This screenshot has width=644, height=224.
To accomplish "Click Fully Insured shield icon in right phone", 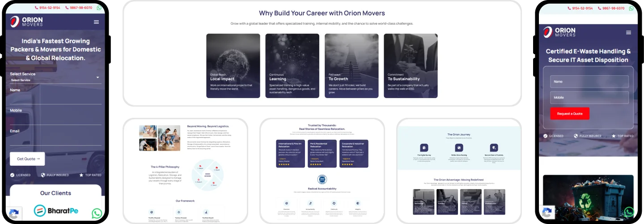I will point(576,136).
